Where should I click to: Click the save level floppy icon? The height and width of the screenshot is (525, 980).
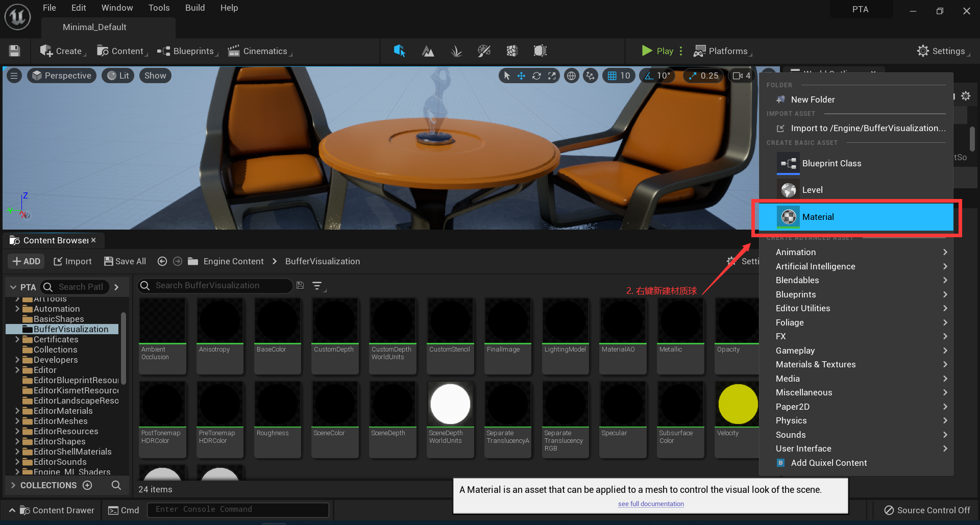point(14,51)
